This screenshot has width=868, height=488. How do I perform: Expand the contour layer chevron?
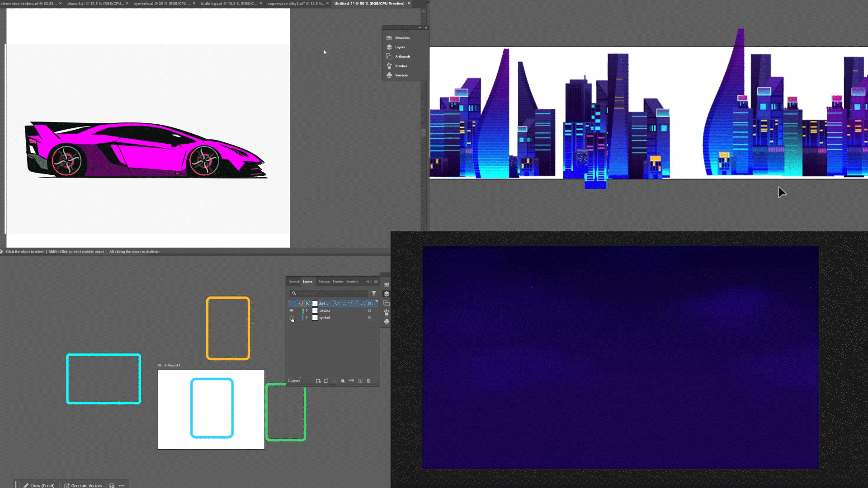pos(307,310)
